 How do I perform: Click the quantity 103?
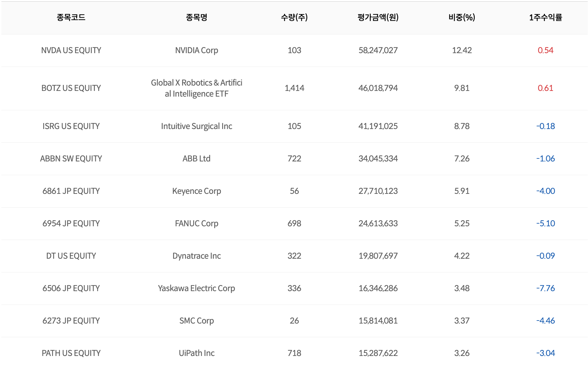coord(294,50)
